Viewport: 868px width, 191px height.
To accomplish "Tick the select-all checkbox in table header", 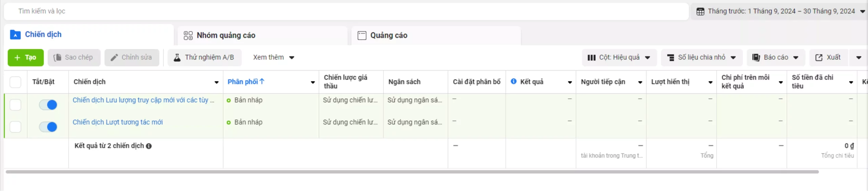I will 16,82.
